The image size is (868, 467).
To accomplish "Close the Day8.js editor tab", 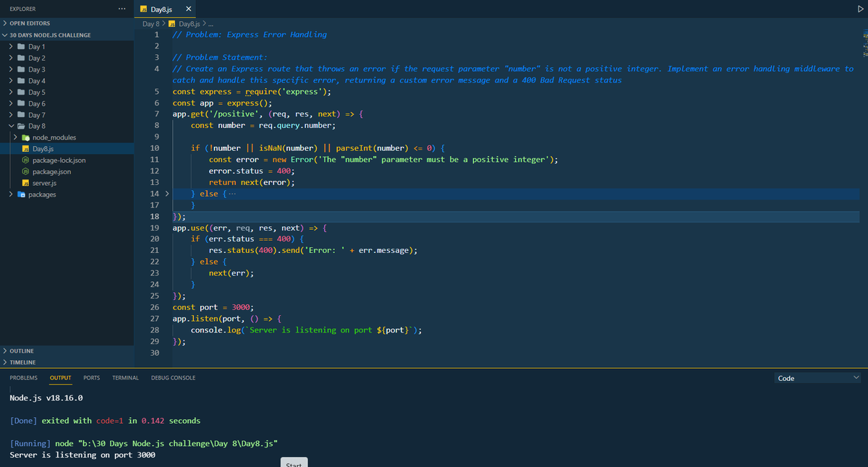I will [188, 9].
